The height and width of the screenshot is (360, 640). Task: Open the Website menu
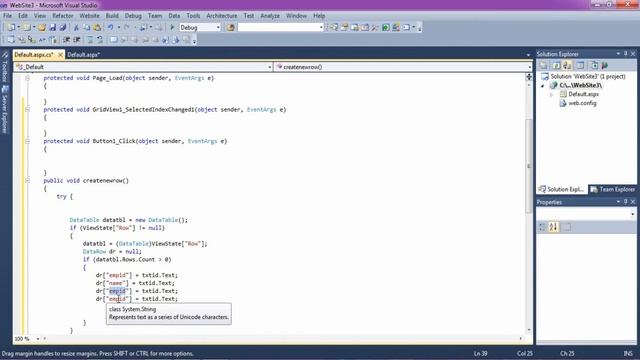89,16
